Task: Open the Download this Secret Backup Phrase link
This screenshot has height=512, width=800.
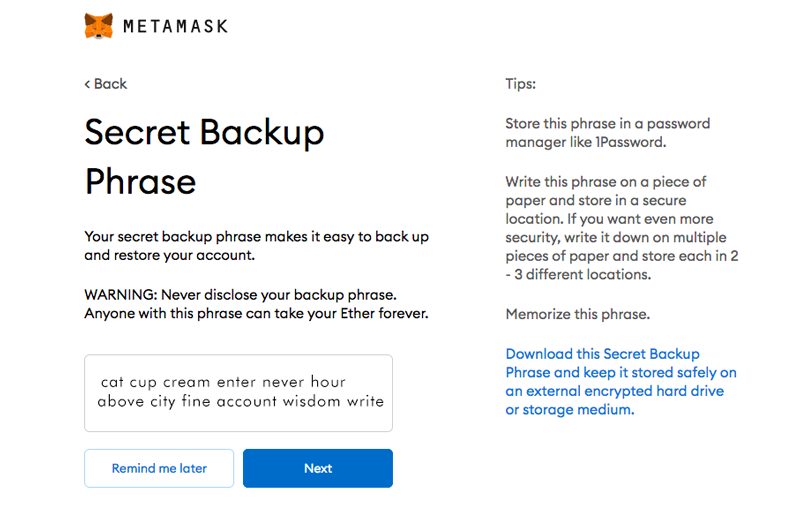Action: point(621,382)
